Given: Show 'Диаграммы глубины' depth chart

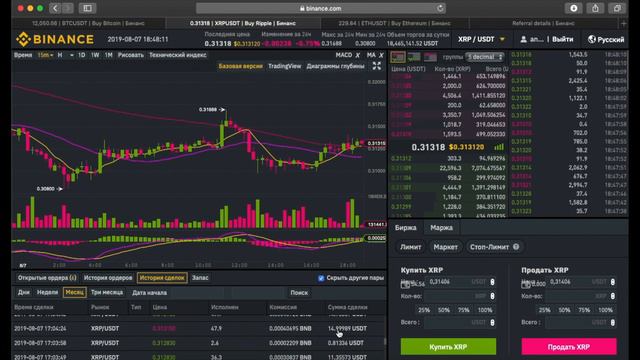Looking at the screenshot, I should [x=335, y=66].
